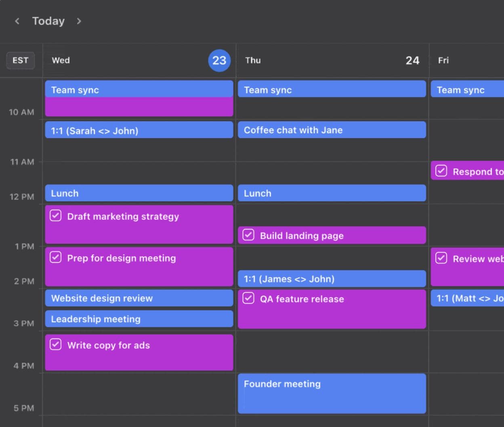The image size is (504, 427).
Task: Check the Respond to task on Friday
Action: (441, 171)
